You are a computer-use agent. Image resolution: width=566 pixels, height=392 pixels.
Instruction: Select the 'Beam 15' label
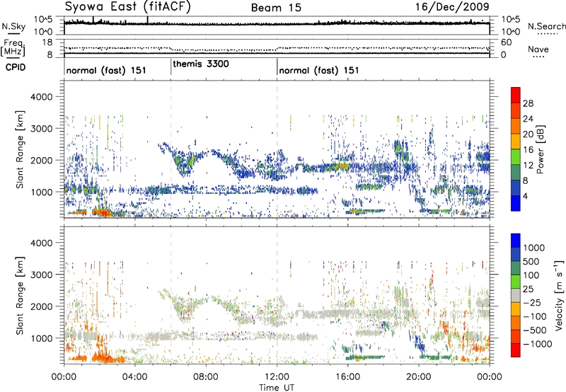pyautogui.click(x=276, y=8)
